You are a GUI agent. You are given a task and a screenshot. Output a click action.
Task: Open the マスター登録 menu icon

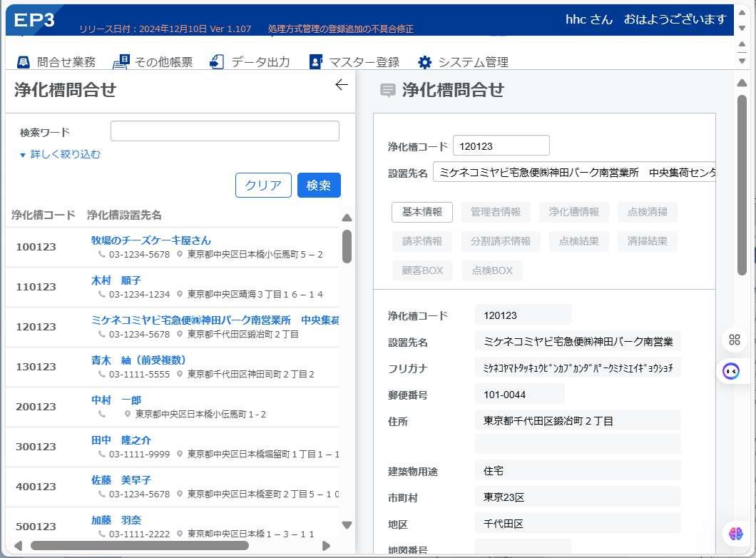coord(316,62)
